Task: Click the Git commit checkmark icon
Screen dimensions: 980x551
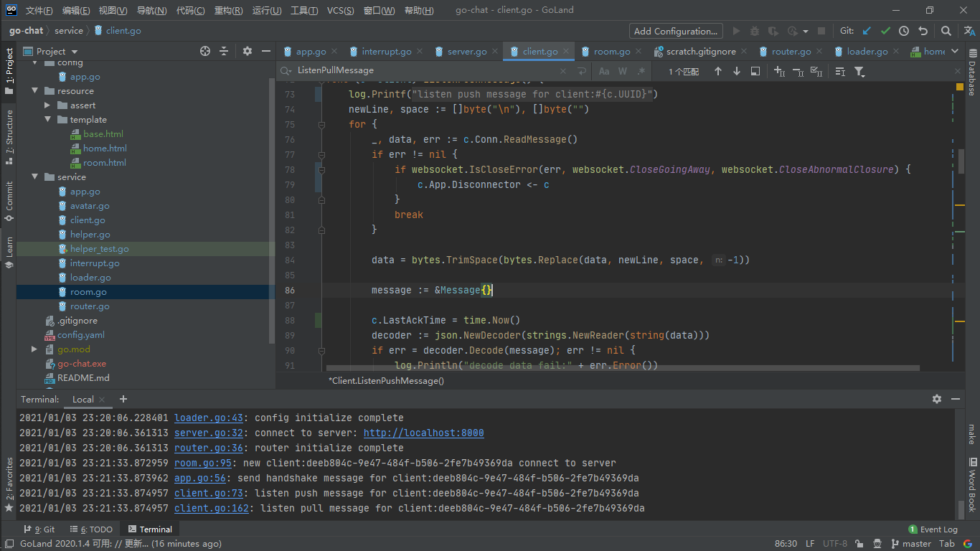Action: click(885, 31)
